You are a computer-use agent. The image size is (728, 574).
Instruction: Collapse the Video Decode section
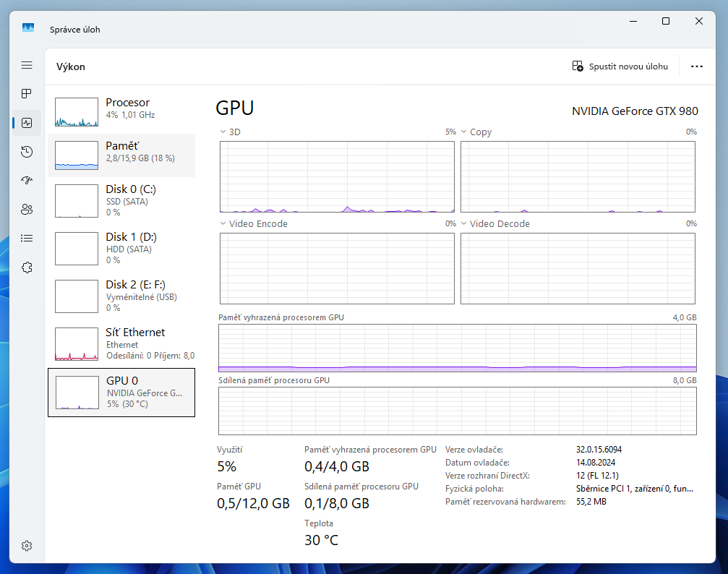(463, 223)
